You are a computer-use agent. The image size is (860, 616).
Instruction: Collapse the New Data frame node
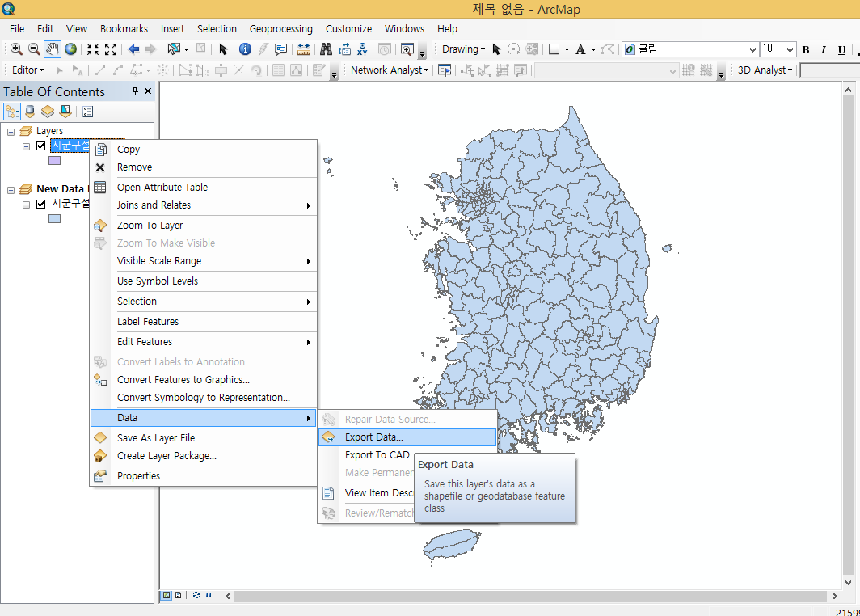point(11,190)
